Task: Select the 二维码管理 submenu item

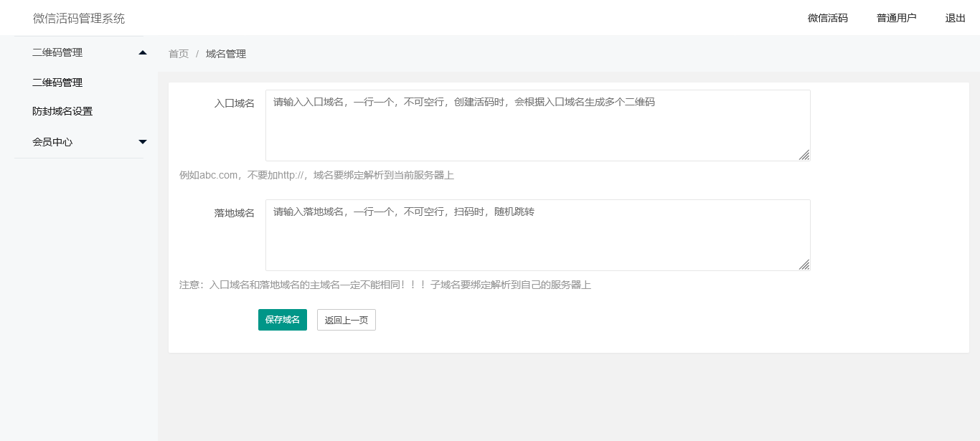Action: 57,82
